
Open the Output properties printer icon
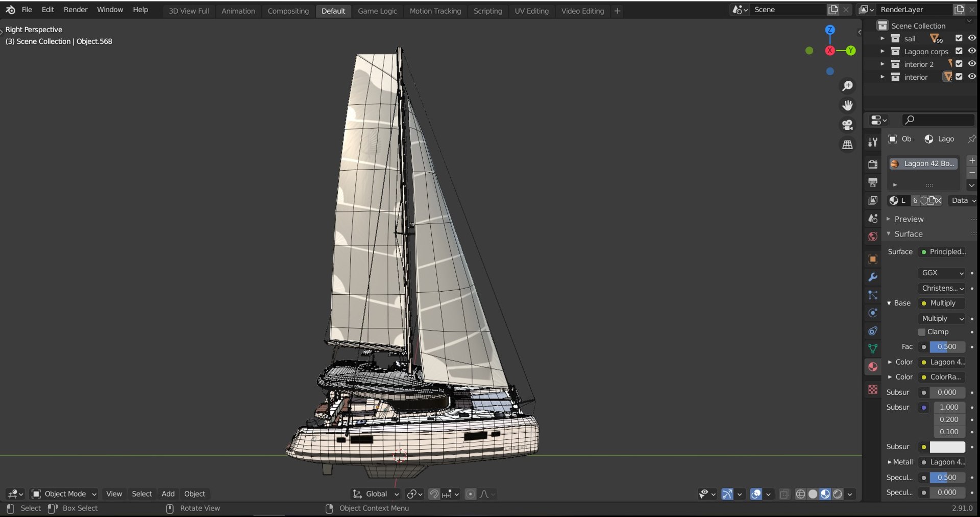pos(873,182)
